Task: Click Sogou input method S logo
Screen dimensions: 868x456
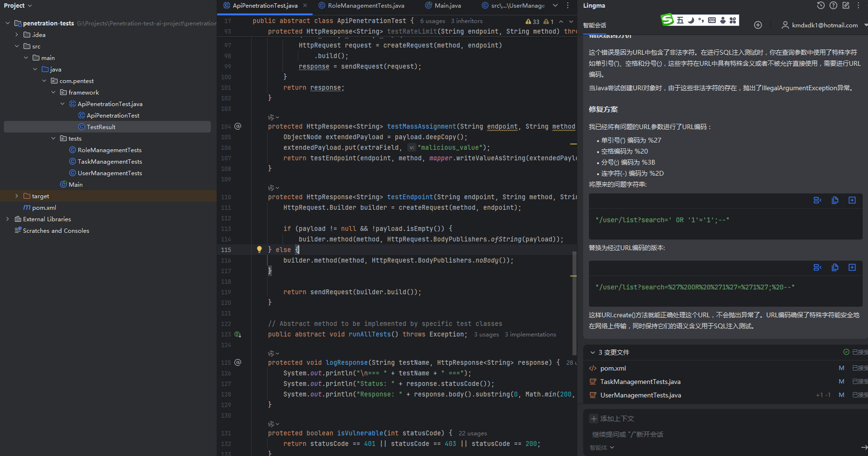Action: [667, 20]
